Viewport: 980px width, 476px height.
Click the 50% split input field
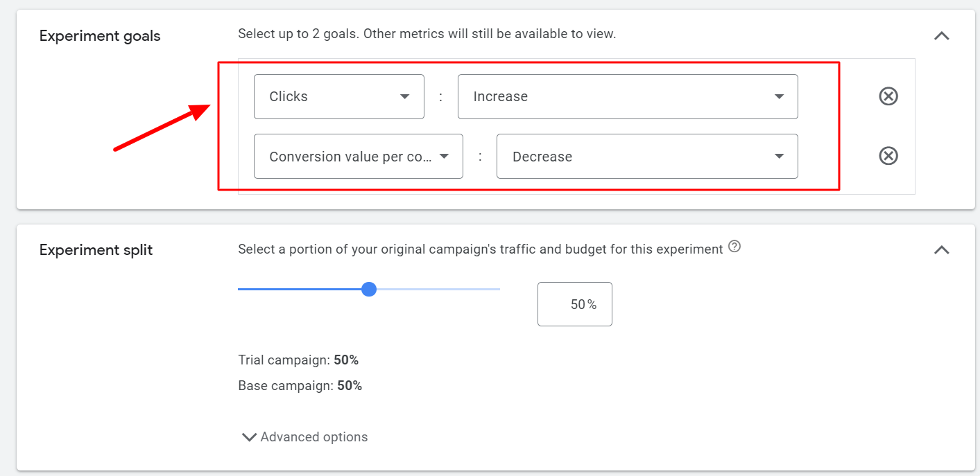point(575,304)
